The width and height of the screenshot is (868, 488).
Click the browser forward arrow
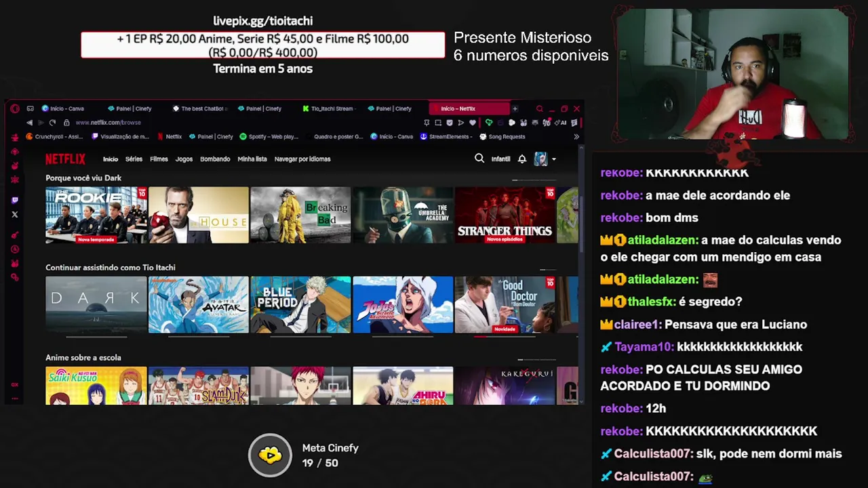coord(41,123)
